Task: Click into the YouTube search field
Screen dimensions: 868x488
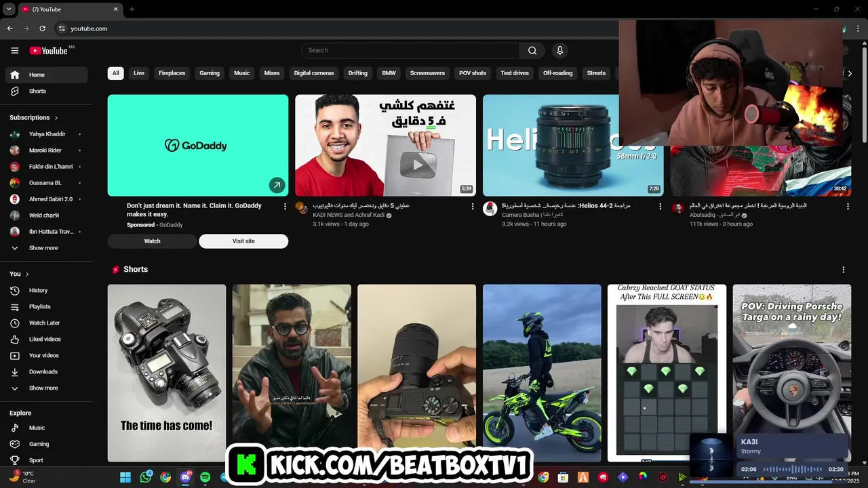Action: point(410,50)
